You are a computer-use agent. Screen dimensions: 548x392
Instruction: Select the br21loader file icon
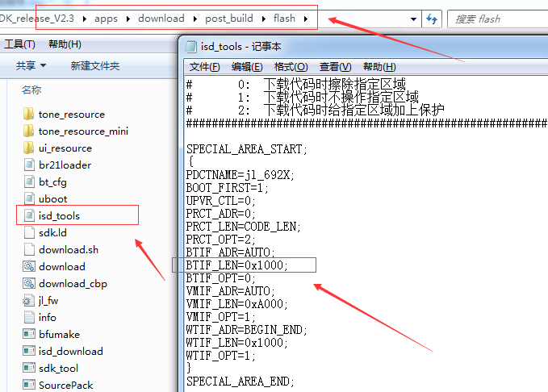pyautogui.click(x=29, y=165)
